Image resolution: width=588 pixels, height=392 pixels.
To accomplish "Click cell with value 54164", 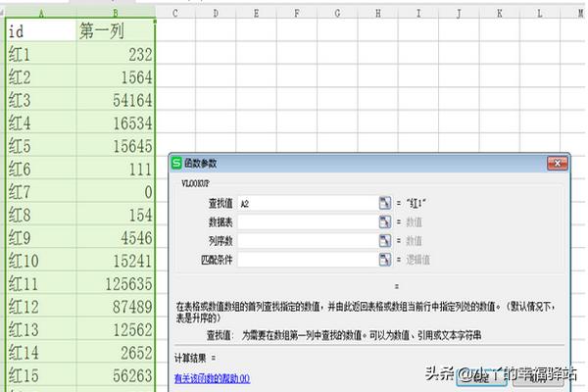I will (116, 100).
